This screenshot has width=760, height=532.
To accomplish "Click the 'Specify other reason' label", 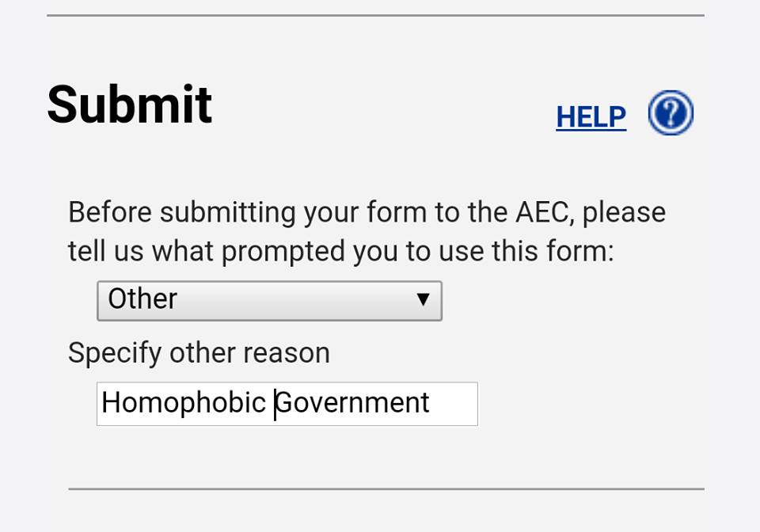I will click(199, 352).
